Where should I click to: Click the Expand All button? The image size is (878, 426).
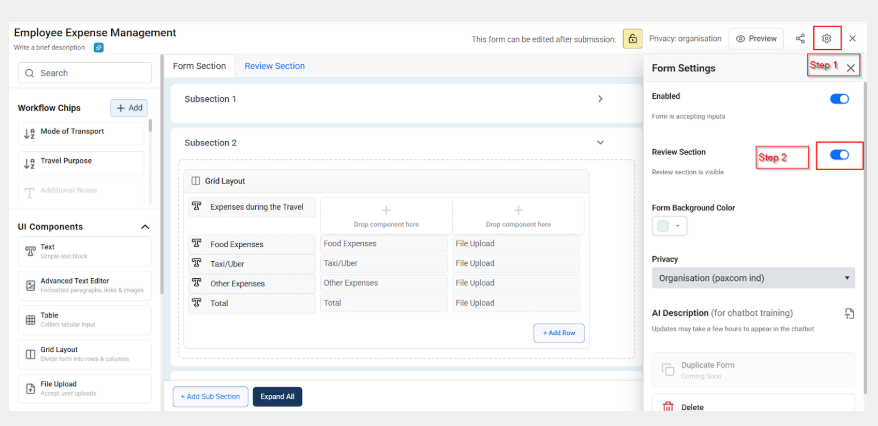[x=277, y=397]
